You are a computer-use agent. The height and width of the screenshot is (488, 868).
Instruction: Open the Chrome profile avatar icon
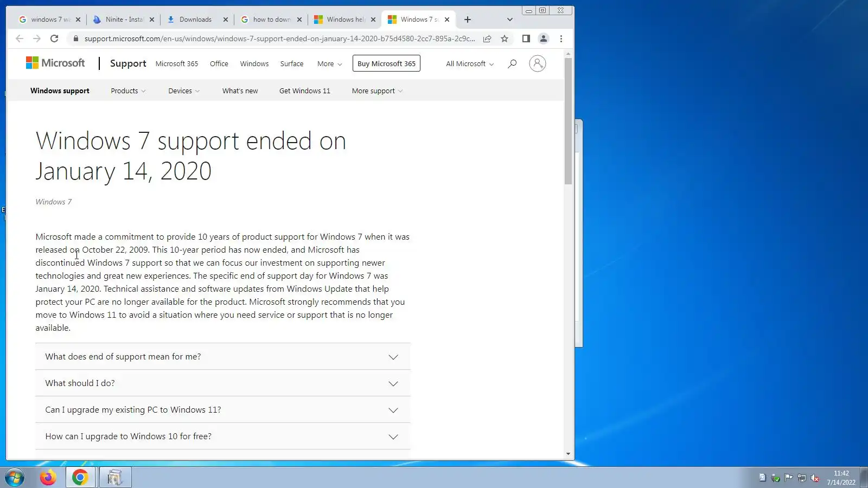543,38
